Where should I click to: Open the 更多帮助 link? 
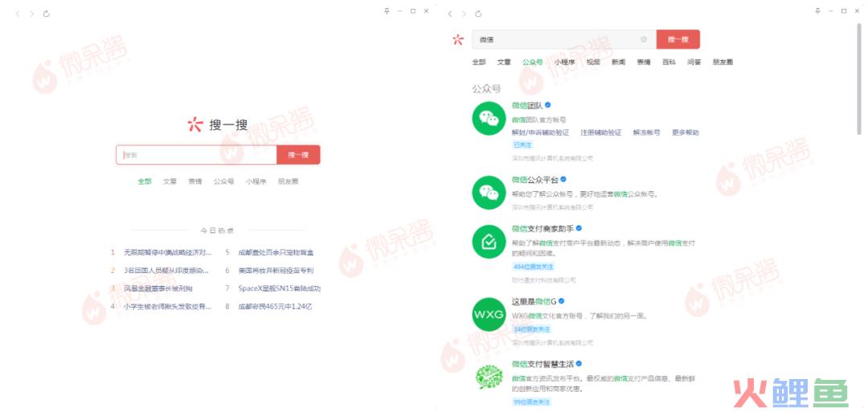click(686, 133)
